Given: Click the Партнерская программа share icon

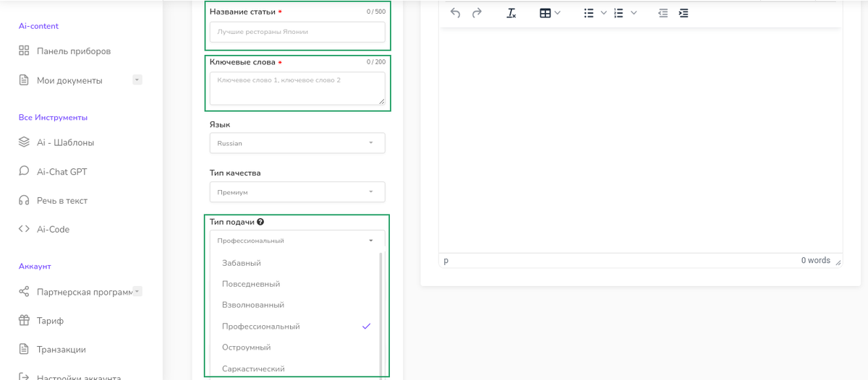Looking at the screenshot, I should 24,292.
